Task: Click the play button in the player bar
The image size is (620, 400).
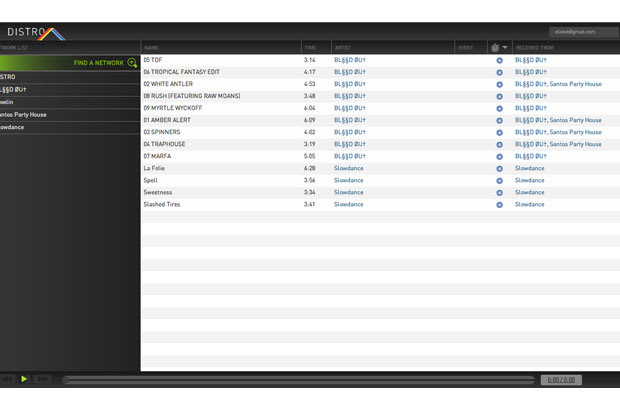Action: click(24, 379)
